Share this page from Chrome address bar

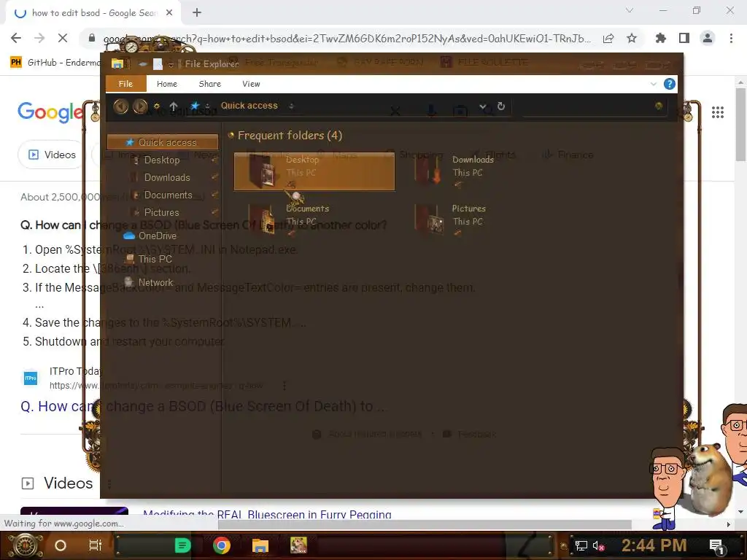(x=608, y=38)
